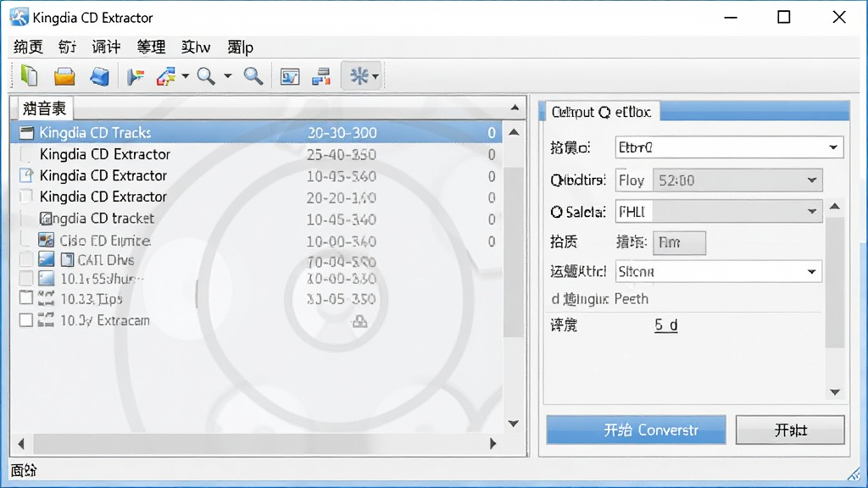
Task: Click the options panel scrollbar down arrow
Action: coord(835,392)
